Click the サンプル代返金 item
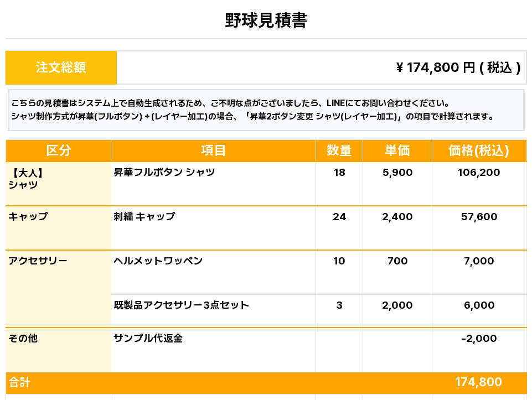532x400 pixels. 148,339
